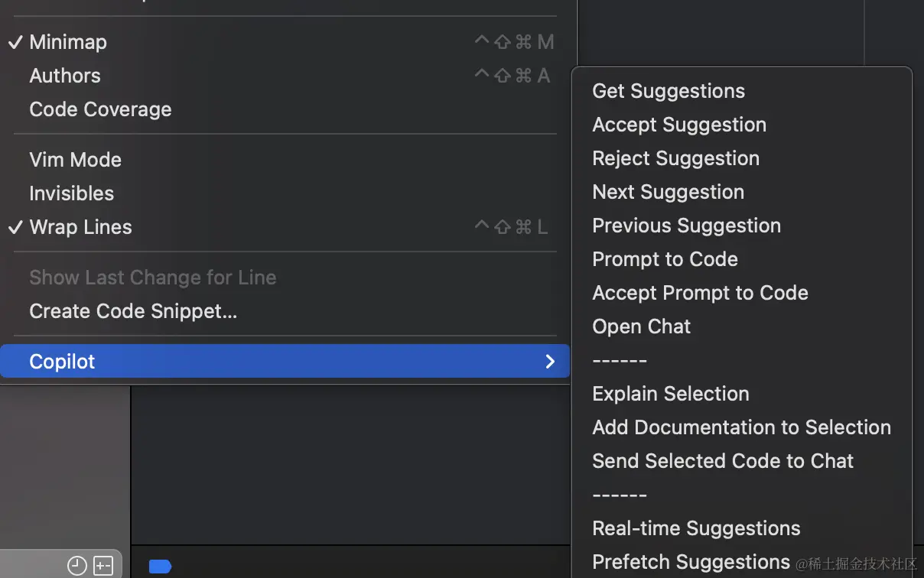Choose Create Code Snippet… menu item

pos(133,311)
